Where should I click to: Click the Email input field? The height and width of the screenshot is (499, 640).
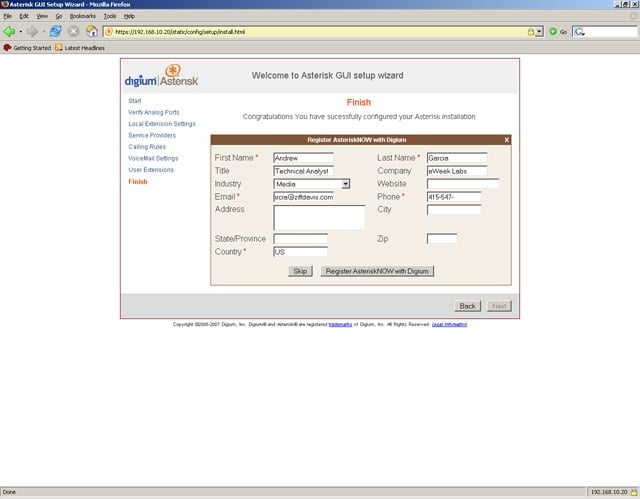pyautogui.click(x=303, y=197)
